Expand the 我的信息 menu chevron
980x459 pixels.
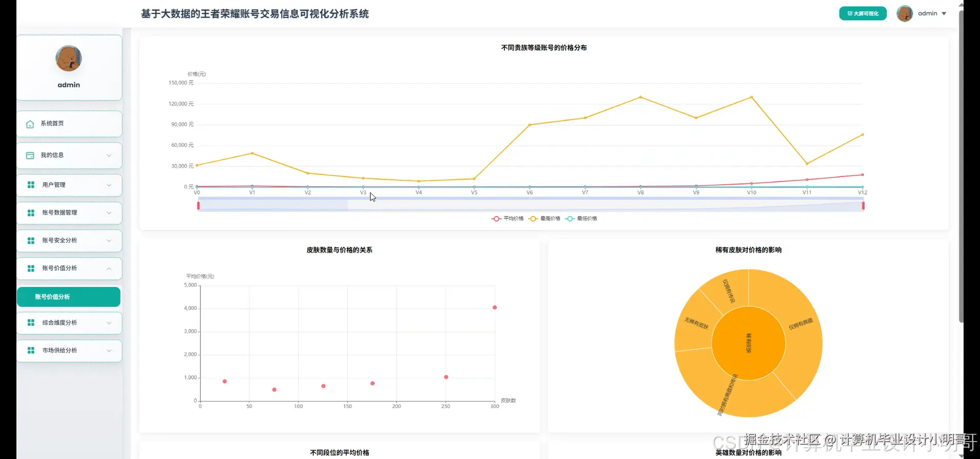[x=109, y=156]
